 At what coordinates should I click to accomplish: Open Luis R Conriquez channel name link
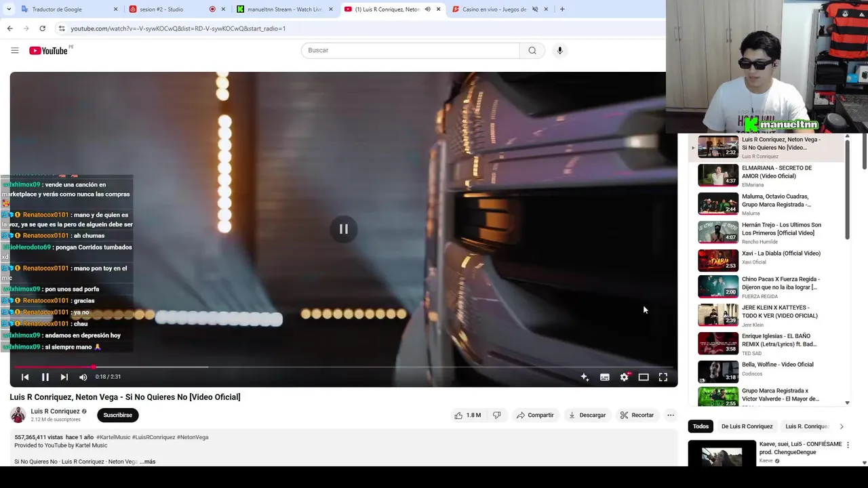55,411
